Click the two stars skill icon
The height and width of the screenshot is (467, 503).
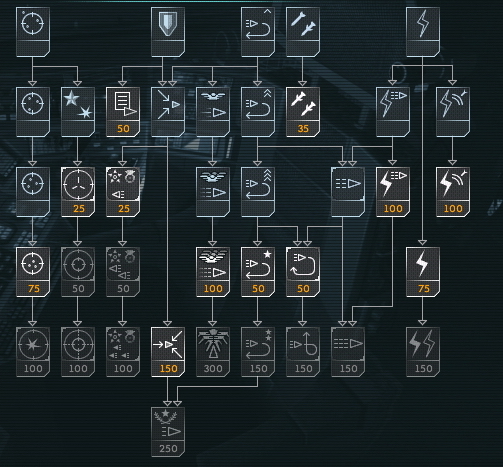coord(78,112)
